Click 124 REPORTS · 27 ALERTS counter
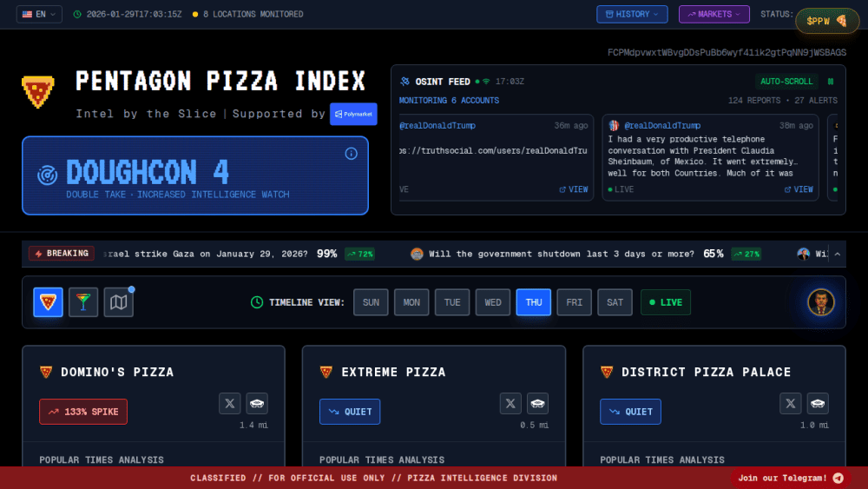The height and width of the screenshot is (489, 868). [x=783, y=101]
